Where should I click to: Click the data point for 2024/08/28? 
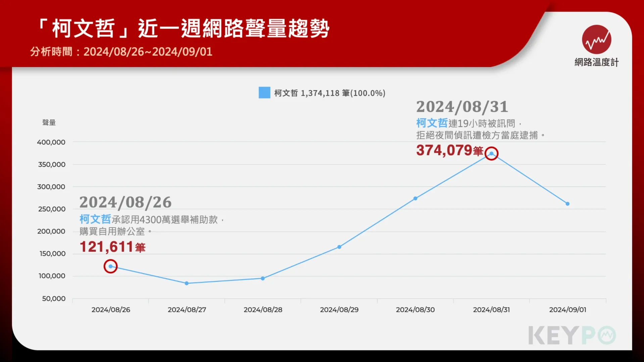pyautogui.click(x=263, y=278)
